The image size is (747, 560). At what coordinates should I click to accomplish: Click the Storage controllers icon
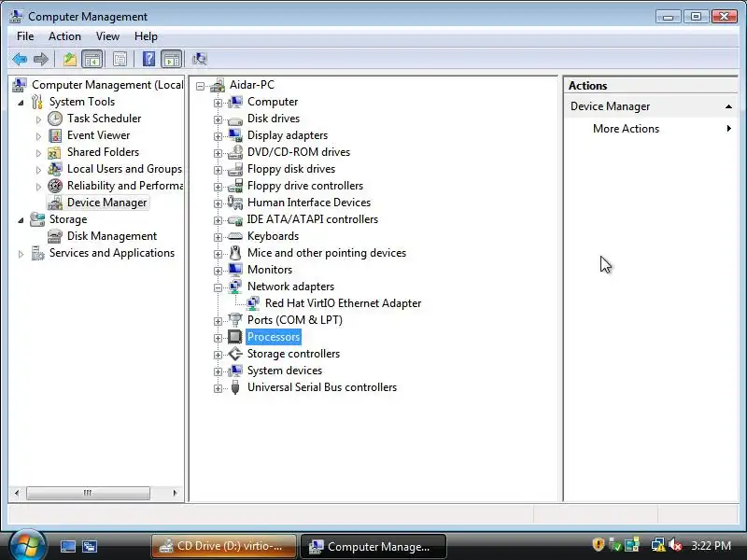(235, 354)
